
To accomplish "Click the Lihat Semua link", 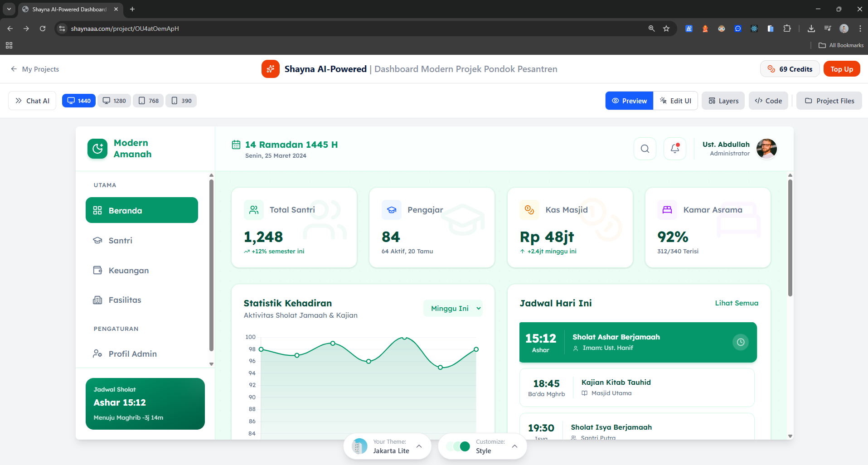I will click(x=736, y=303).
